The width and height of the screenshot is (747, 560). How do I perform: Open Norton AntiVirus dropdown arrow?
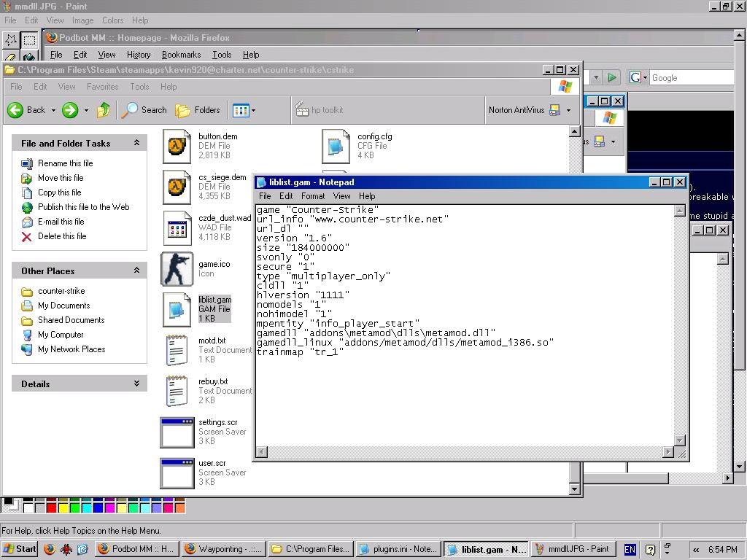(x=568, y=111)
